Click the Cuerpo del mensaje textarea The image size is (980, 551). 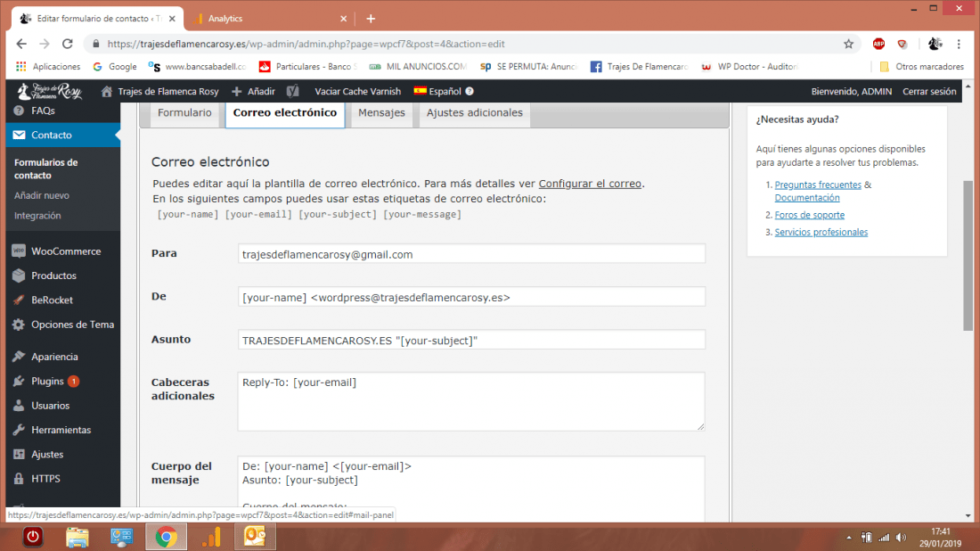[x=471, y=489]
